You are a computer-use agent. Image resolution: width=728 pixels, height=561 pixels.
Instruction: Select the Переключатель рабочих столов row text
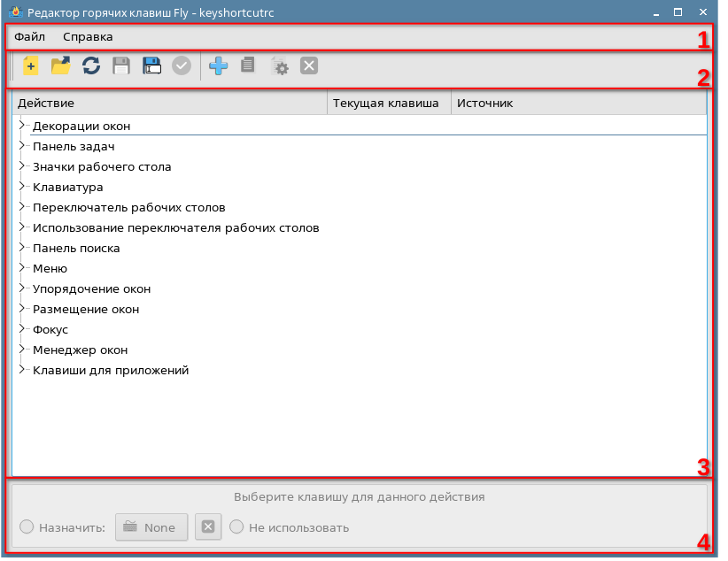pyautogui.click(x=128, y=207)
